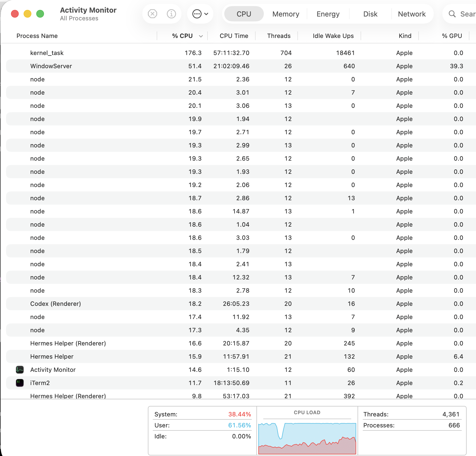Switch to the Network tab
The height and width of the screenshot is (456, 476).
pos(412,14)
